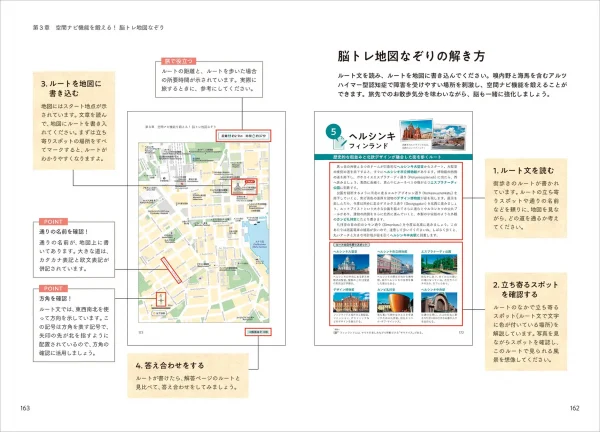
Task: Click the フィンランド country subtitle
Action: pos(368,146)
